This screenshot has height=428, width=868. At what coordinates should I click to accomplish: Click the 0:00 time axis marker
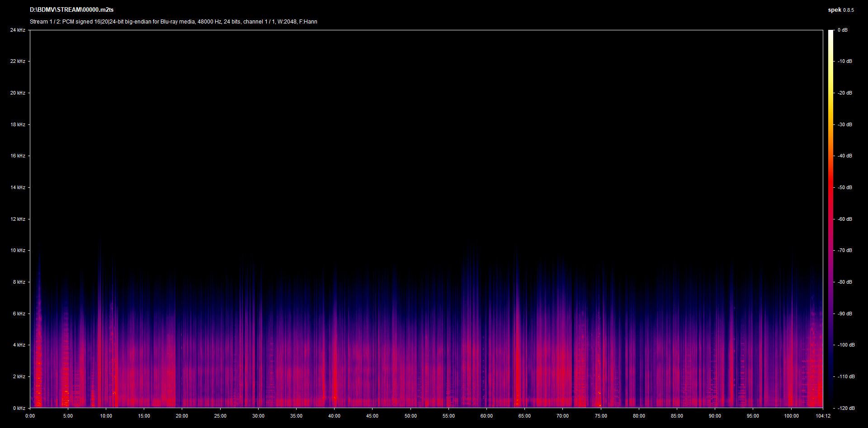pyautogui.click(x=30, y=416)
